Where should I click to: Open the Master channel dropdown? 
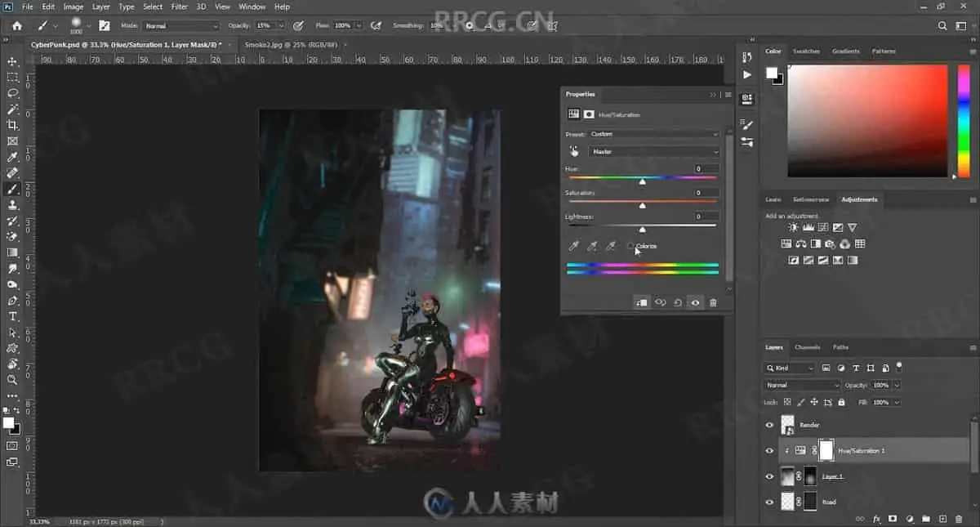tap(653, 152)
